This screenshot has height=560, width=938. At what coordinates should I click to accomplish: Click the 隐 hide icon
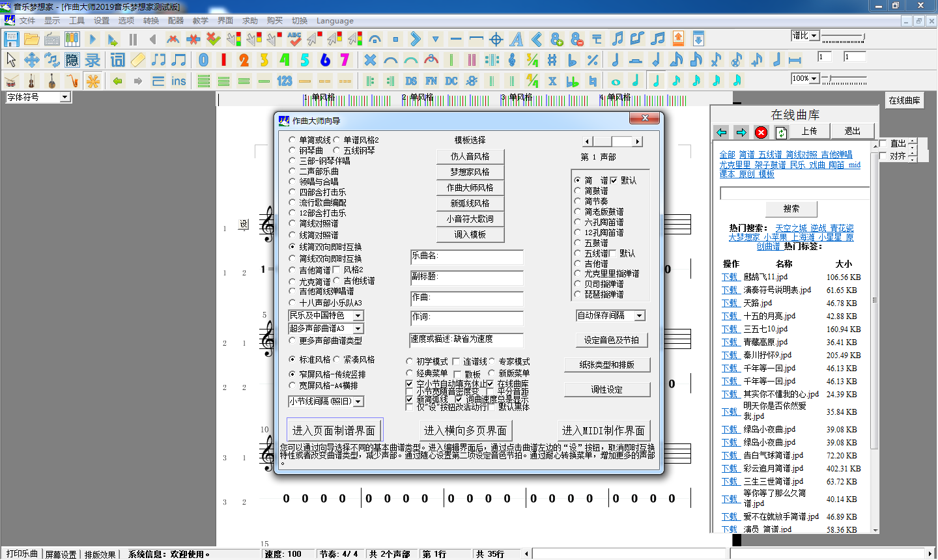point(72,60)
